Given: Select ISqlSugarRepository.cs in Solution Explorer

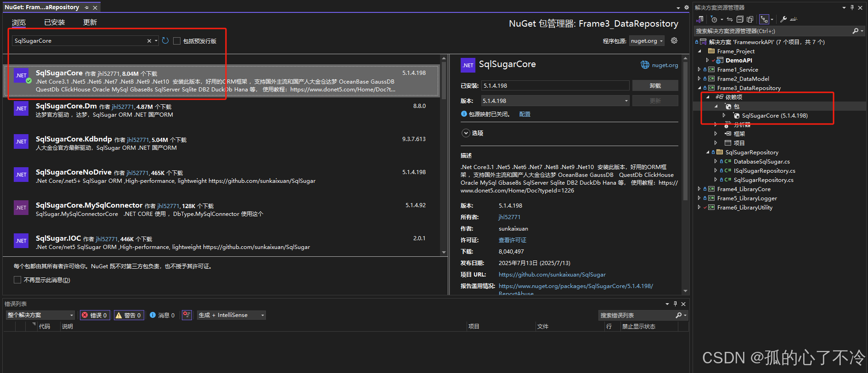Looking at the screenshot, I should [764, 170].
